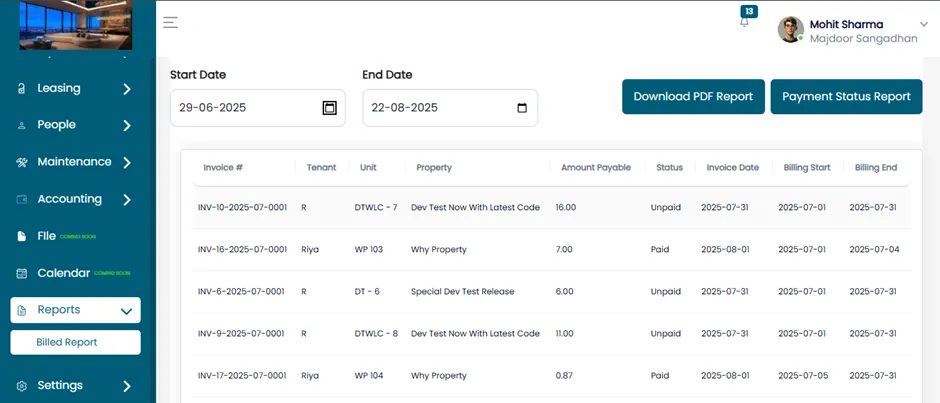Image resolution: width=940 pixels, height=403 pixels.
Task: Click the Payment Status Report button
Action: (846, 97)
